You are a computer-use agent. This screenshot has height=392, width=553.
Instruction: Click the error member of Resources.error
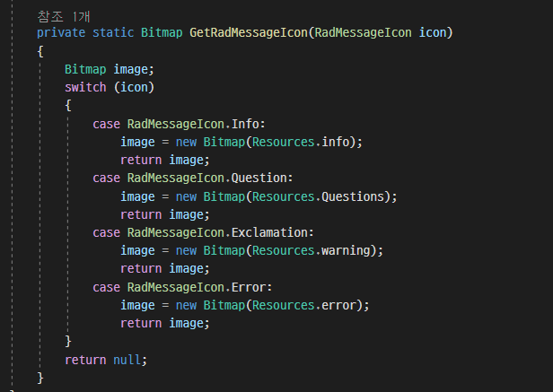click(342, 305)
